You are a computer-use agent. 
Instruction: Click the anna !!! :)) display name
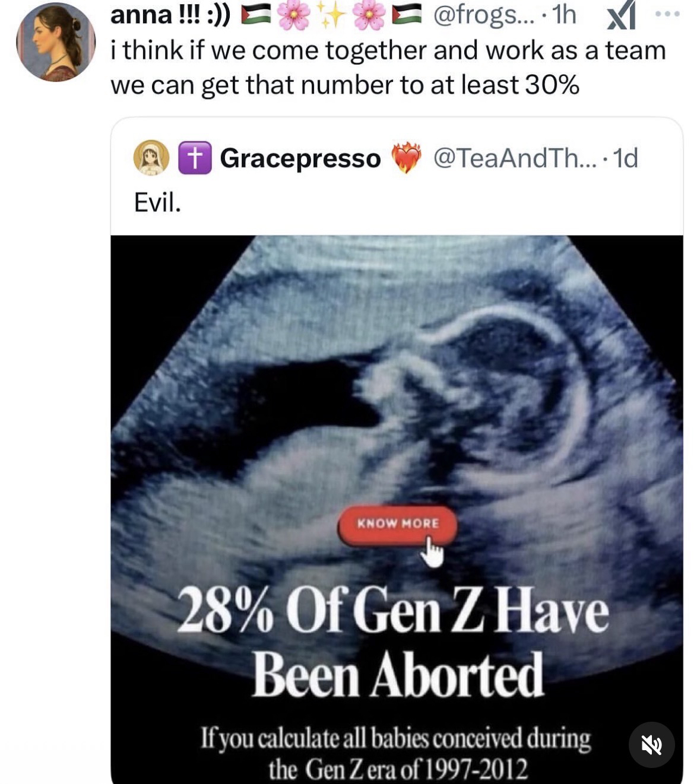[x=171, y=15]
